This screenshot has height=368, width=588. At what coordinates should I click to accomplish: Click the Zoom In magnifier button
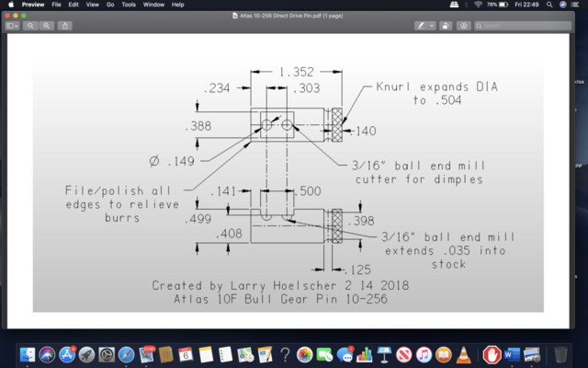pyautogui.click(x=46, y=26)
